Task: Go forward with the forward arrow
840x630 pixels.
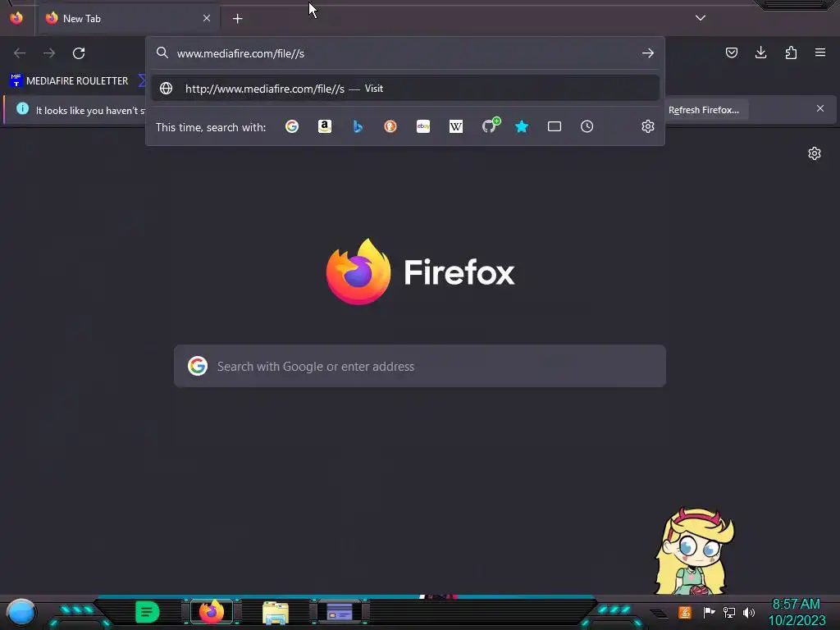Action: [x=49, y=53]
